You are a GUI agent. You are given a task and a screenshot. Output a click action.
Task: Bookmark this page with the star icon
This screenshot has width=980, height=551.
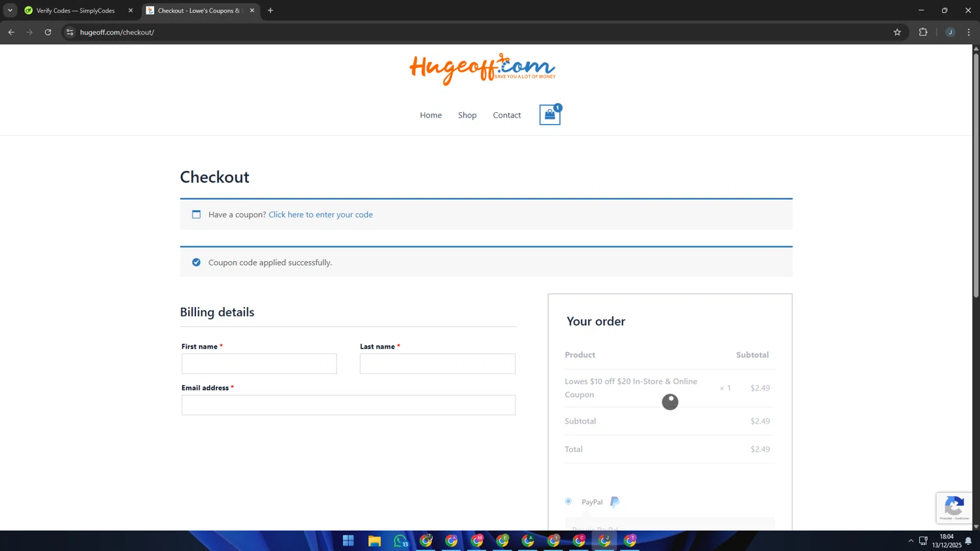897,32
